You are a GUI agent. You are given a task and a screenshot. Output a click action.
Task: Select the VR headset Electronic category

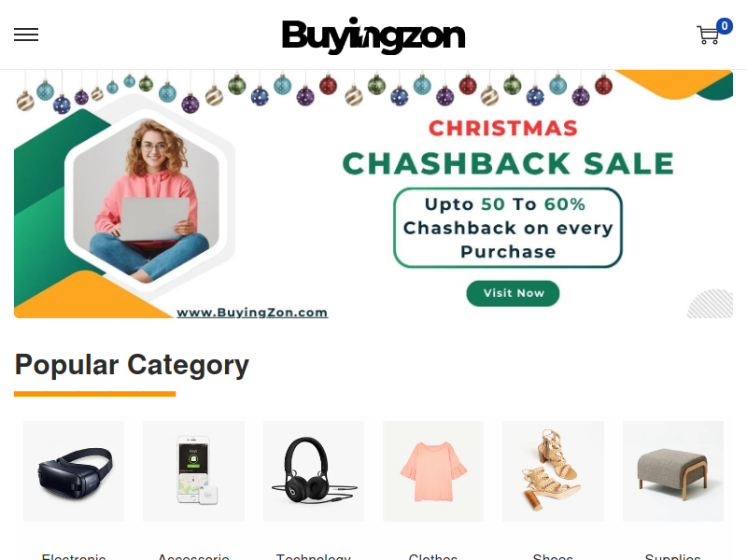(x=74, y=471)
